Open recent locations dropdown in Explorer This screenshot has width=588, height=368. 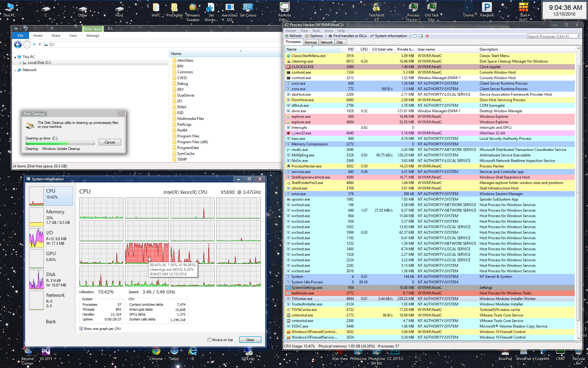pos(34,44)
